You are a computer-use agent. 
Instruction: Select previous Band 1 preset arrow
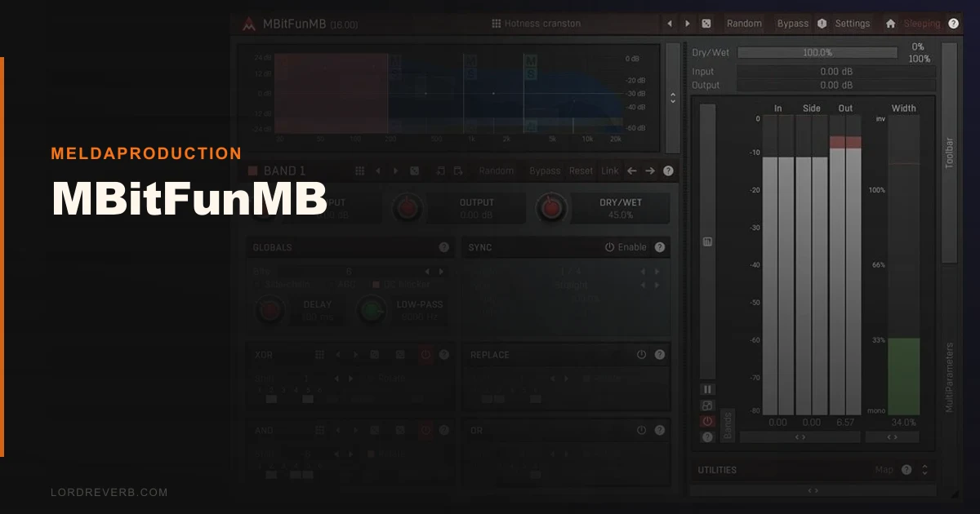[x=377, y=171]
